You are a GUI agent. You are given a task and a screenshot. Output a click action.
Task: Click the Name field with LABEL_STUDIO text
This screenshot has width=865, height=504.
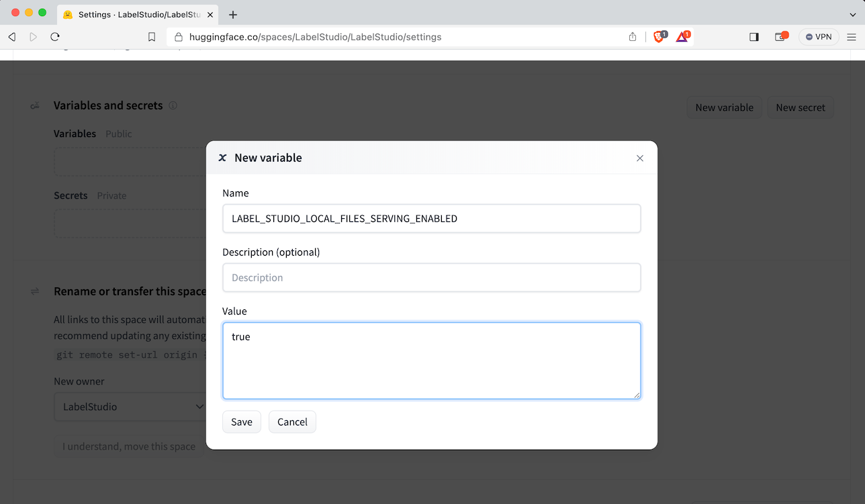(x=431, y=219)
